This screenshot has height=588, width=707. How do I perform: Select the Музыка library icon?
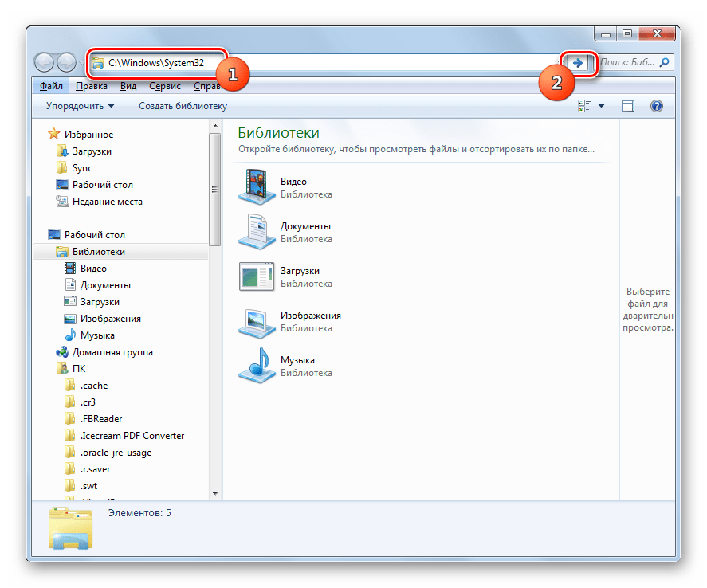pos(256,366)
